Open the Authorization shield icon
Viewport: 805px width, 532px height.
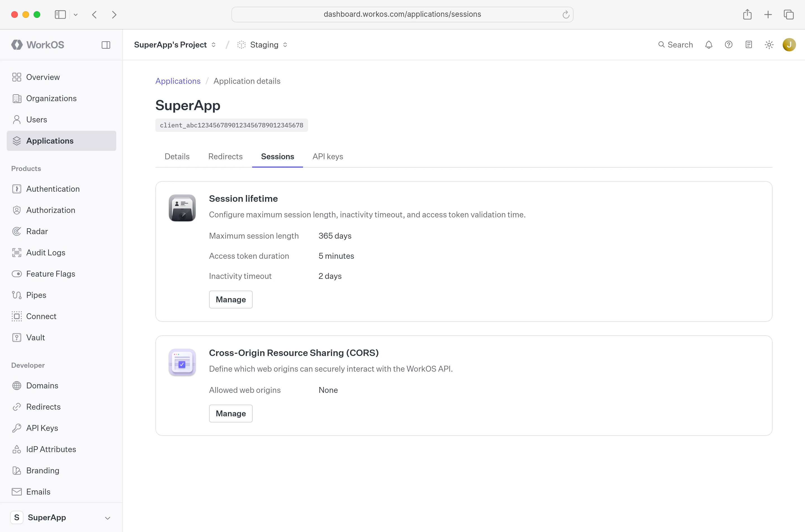click(16, 210)
